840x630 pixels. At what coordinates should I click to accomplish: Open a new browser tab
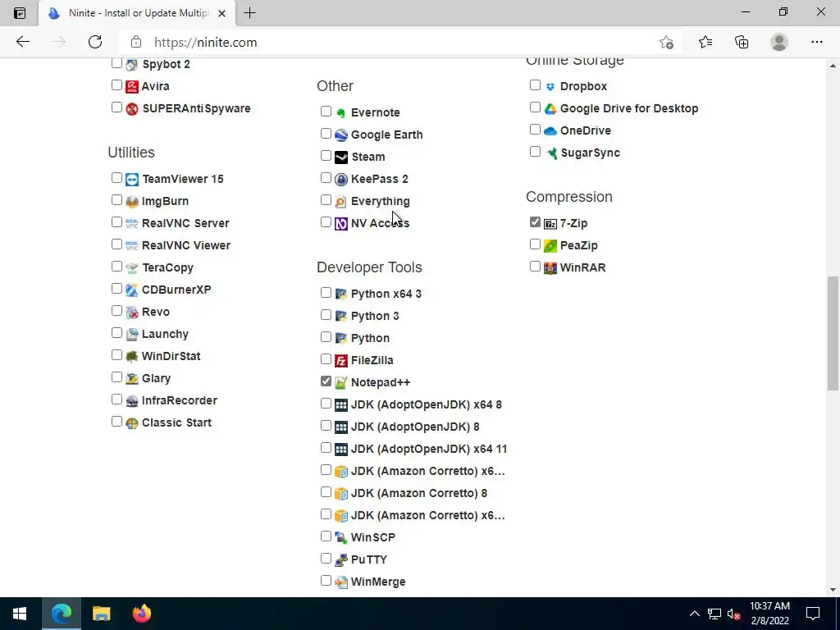click(x=249, y=13)
